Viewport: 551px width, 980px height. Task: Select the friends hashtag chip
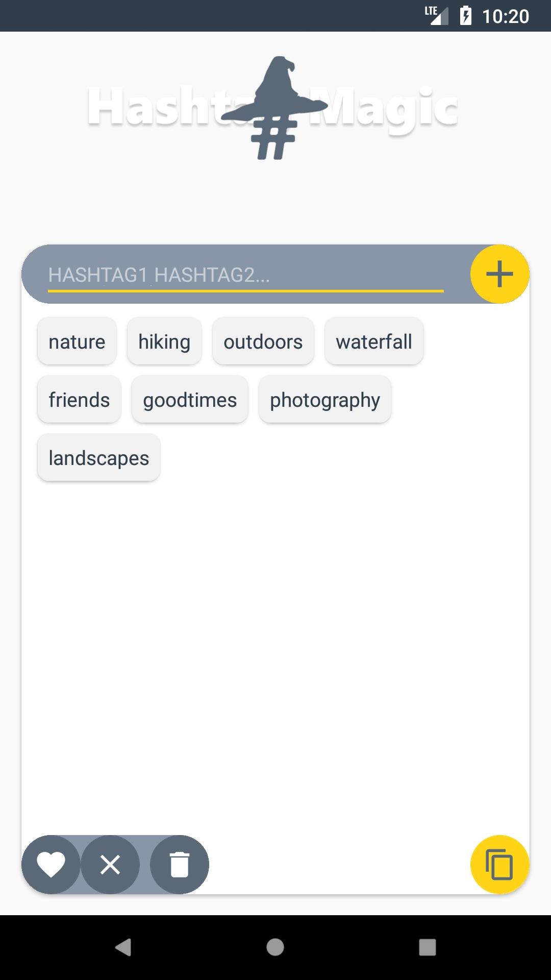79,400
